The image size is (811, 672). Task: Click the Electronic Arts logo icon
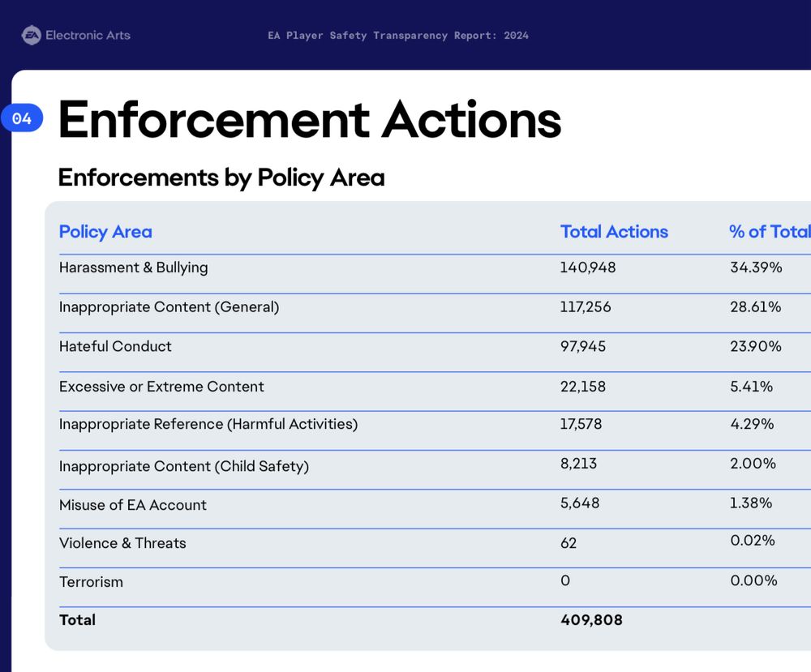click(x=32, y=35)
